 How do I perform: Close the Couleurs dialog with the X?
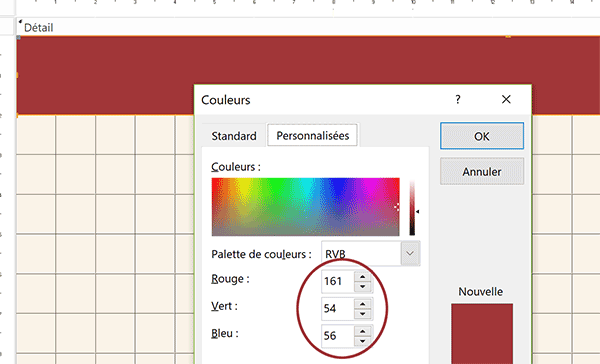click(x=506, y=100)
